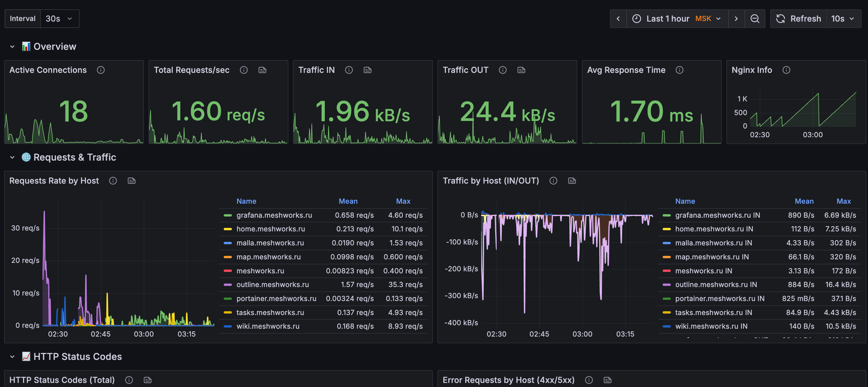The image size is (868, 387).
Task: Click the zoom out time range icon
Action: [x=754, y=19]
